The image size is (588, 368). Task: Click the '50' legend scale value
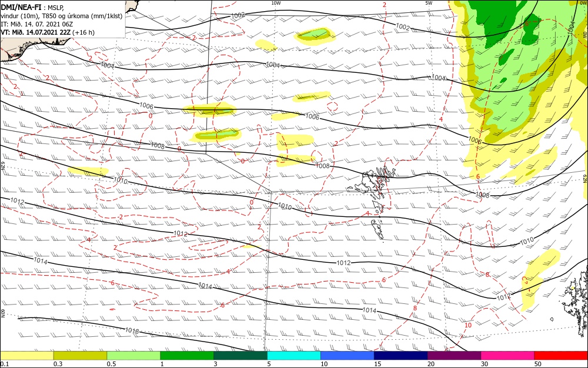[x=538, y=364]
